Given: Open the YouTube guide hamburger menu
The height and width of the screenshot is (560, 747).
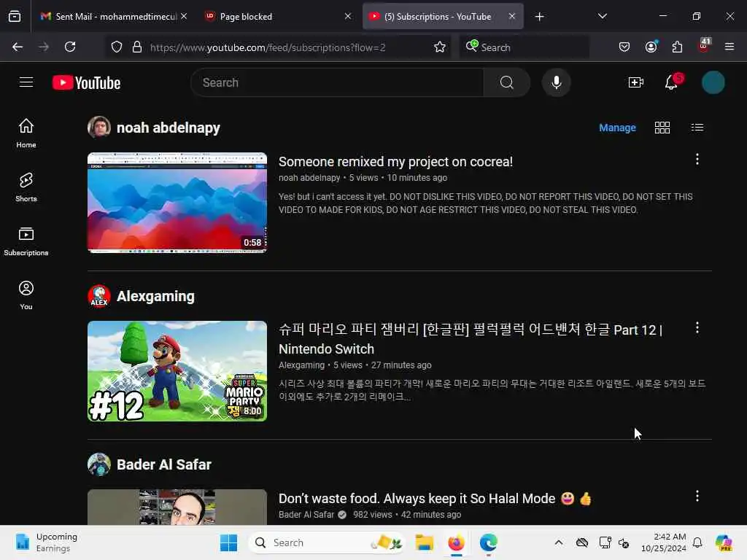Looking at the screenshot, I should (x=26, y=82).
